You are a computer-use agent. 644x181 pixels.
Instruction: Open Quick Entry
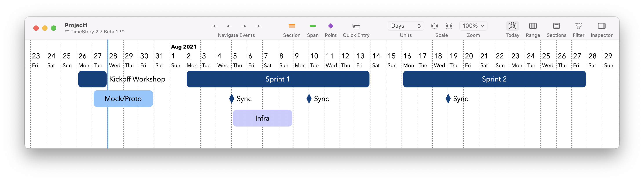point(356,26)
